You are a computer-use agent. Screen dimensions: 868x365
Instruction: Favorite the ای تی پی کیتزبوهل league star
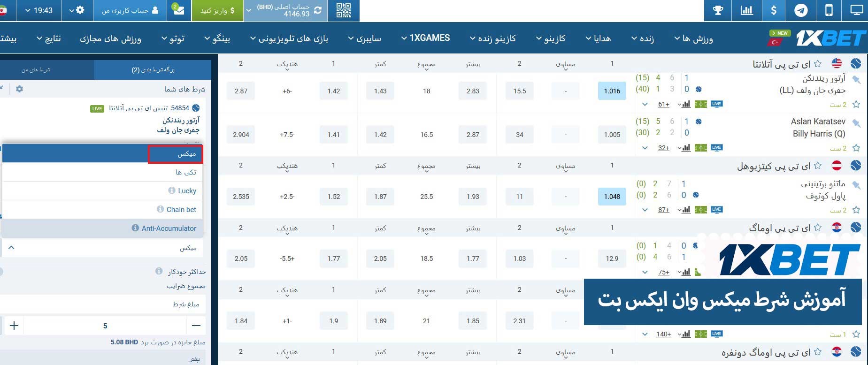[818, 165]
